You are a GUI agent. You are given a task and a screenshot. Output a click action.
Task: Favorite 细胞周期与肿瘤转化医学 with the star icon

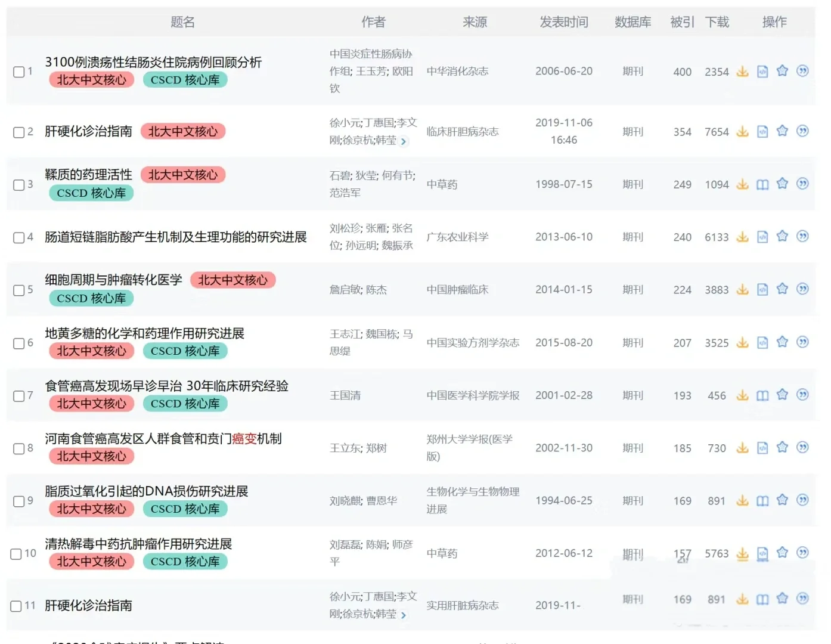point(783,289)
